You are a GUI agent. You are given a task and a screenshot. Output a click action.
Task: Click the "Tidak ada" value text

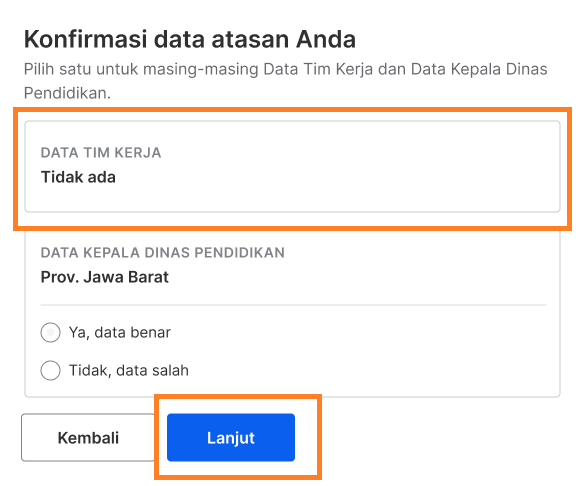[78, 177]
